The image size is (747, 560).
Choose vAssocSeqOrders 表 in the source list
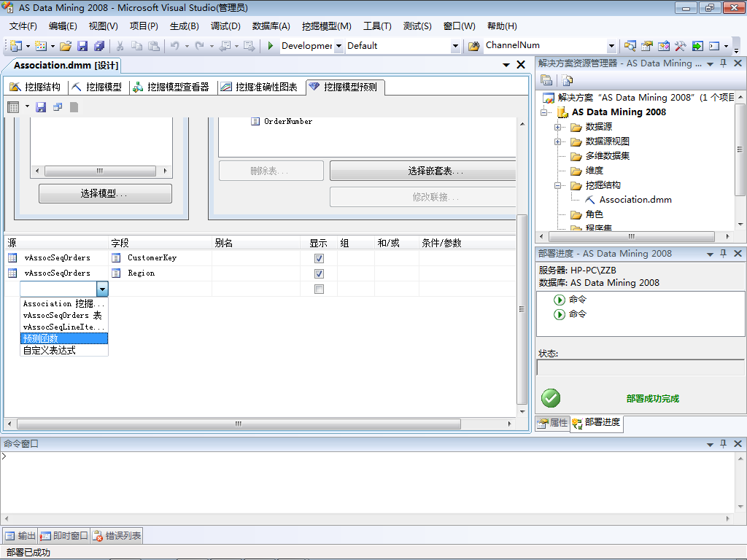coord(64,315)
